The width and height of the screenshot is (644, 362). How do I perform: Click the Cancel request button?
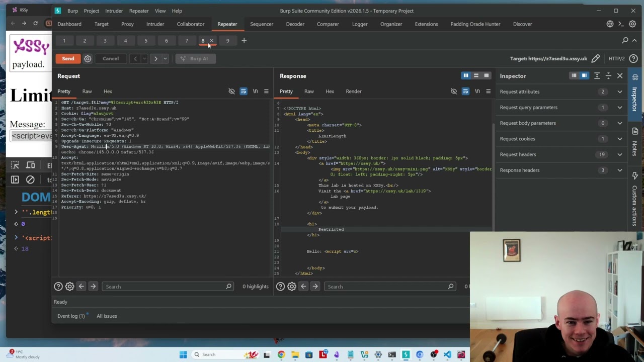tap(111, 58)
